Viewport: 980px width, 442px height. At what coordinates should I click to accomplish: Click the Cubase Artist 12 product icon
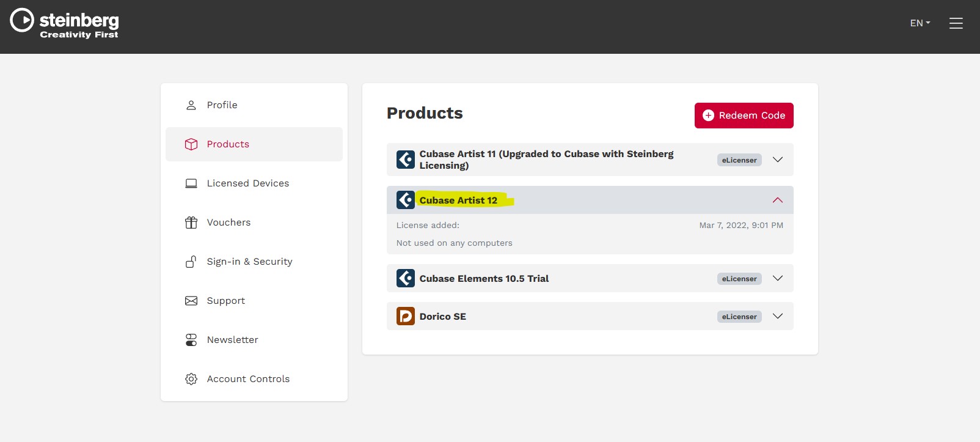point(406,200)
